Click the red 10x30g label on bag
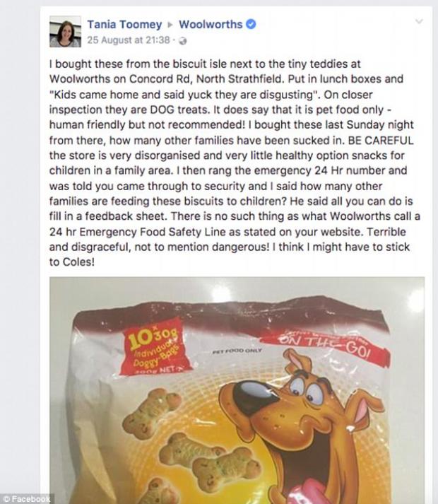The image size is (438, 504). 155,348
